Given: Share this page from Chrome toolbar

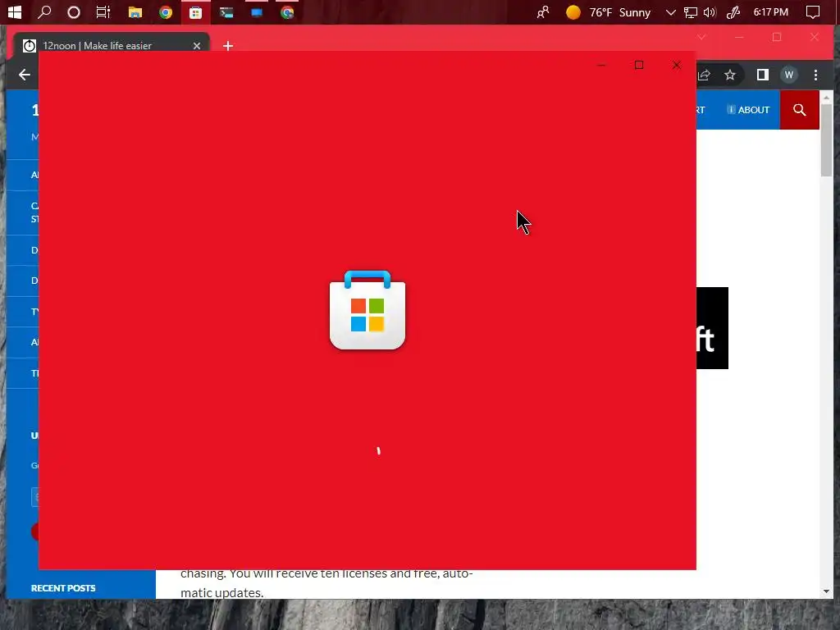Looking at the screenshot, I should (704, 75).
